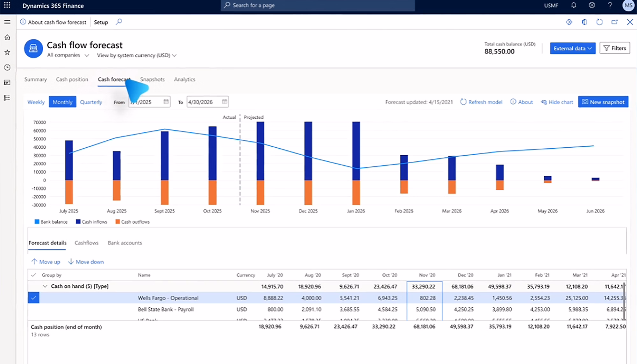The height and width of the screenshot is (364, 637).
Task: Switch the forecast to Weekly view
Action: click(36, 102)
